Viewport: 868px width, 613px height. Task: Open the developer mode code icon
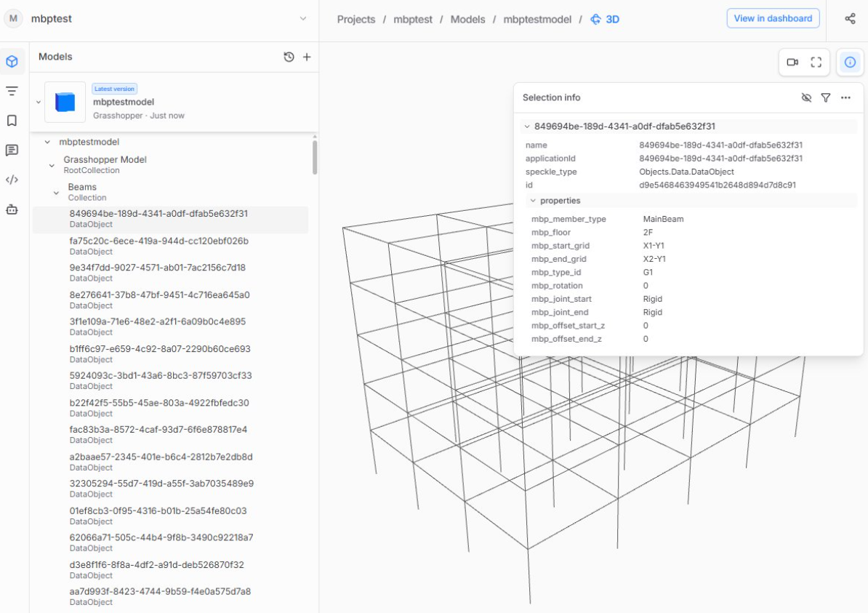[12, 180]
